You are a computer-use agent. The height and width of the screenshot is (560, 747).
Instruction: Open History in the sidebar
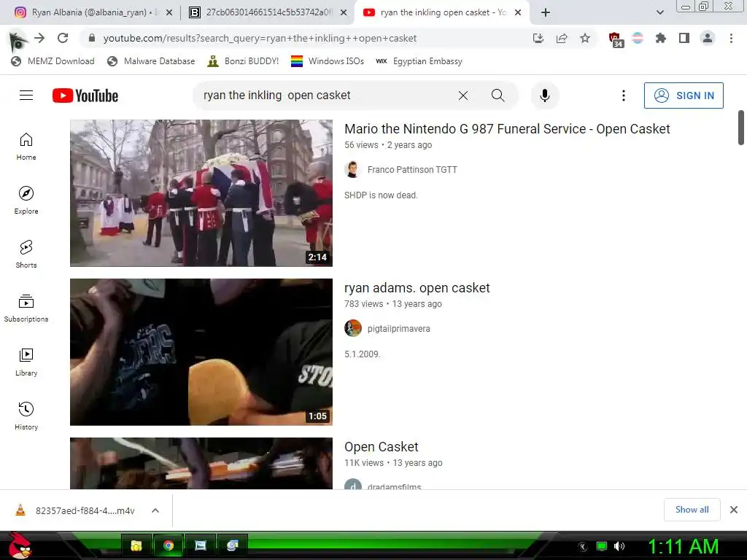(26, 416)
